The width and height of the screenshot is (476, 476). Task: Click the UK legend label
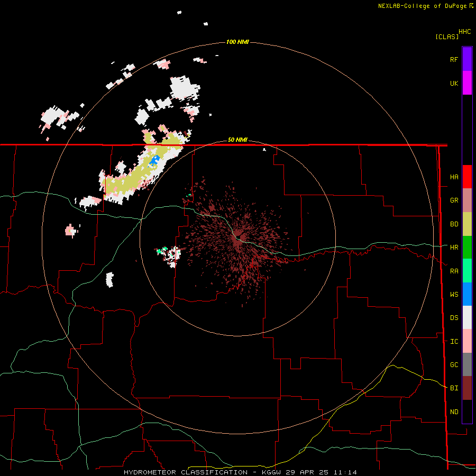(x=454, y=84)
